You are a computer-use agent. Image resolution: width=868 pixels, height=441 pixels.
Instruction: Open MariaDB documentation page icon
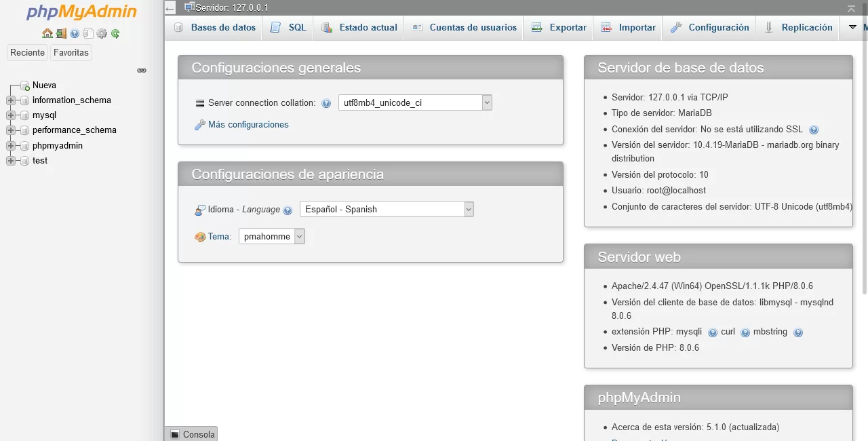tap(88, 33)
